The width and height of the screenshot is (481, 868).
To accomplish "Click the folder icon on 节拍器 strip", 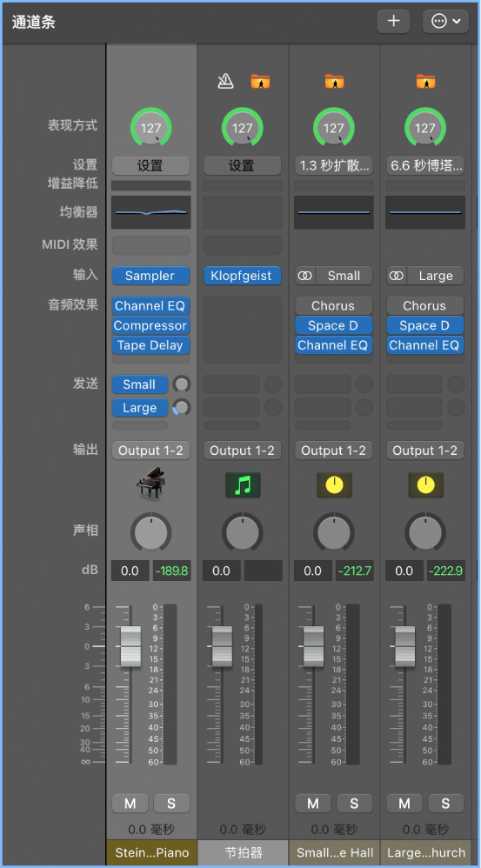I will (260, 82).
